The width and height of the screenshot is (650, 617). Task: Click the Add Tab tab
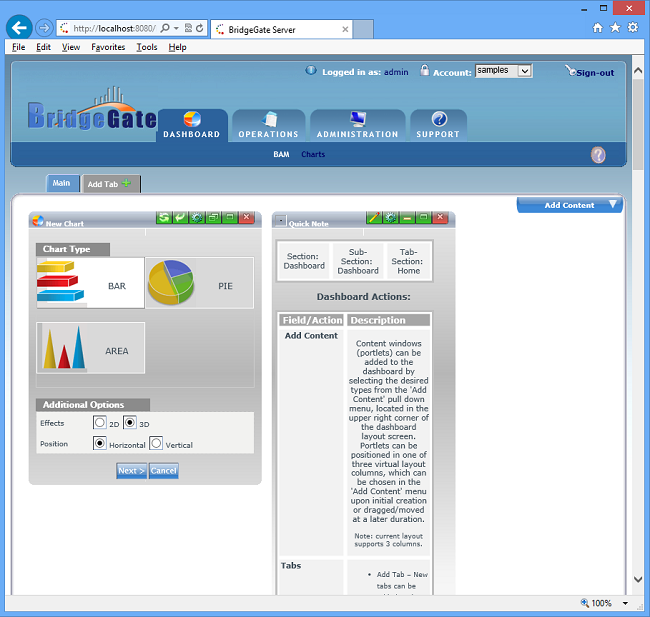(110, 184)
